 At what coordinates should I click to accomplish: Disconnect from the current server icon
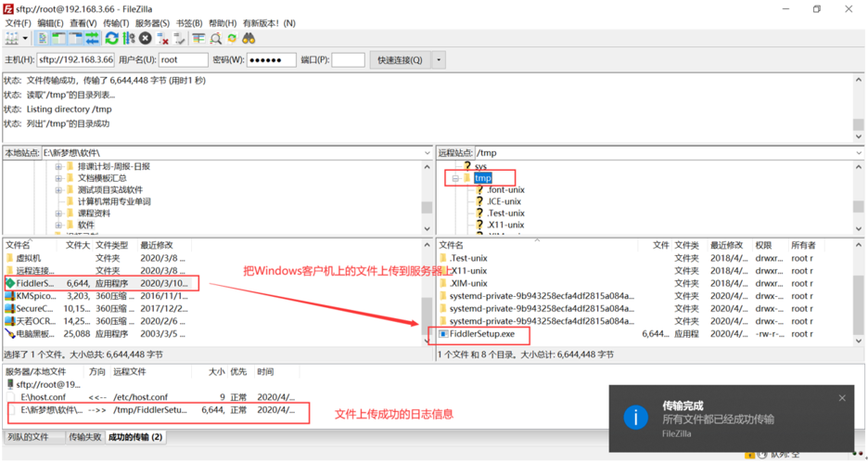(x=163, y=38)
